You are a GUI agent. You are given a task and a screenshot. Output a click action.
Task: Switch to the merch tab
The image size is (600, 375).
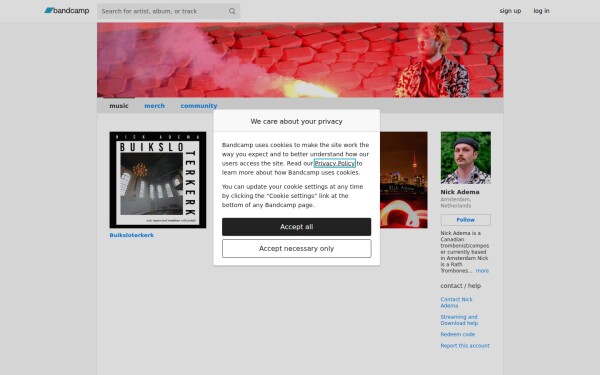[x=155, y=106]
